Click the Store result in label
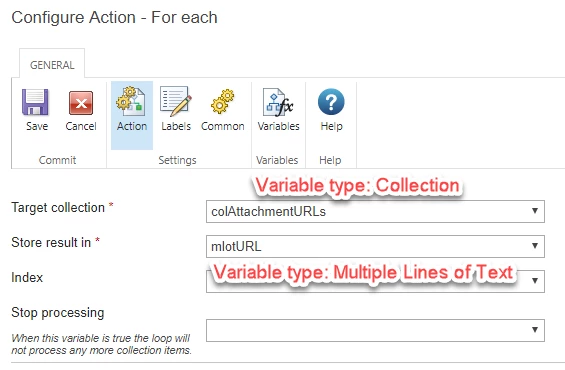Image resolution: width=565 pixels, height=370 pixels. coord(51,242)
